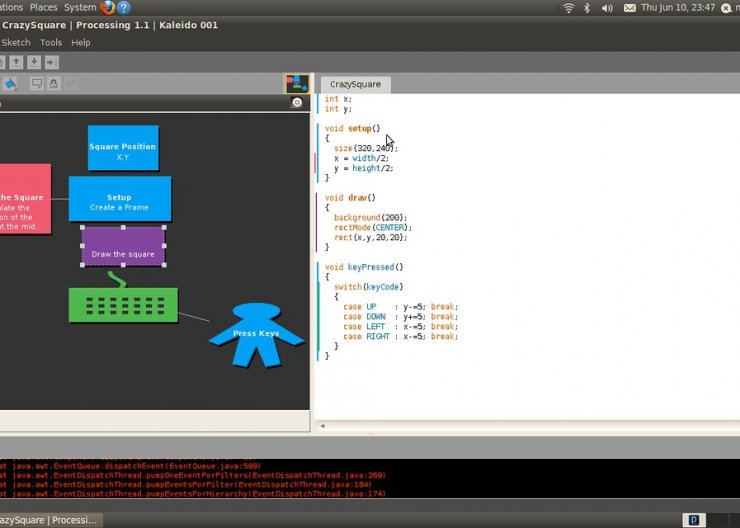Select the pink Square node at left
Screen dimensions: 740x528
(25, 199)
